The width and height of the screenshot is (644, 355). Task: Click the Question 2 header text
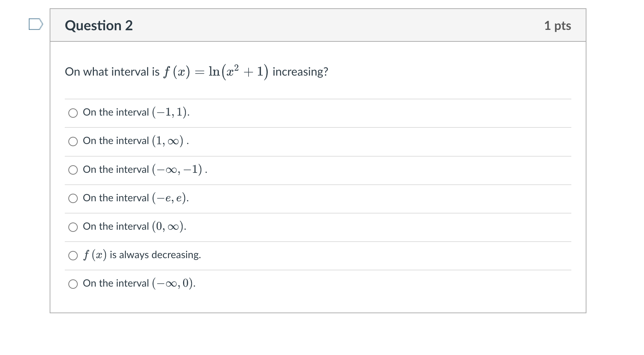[98, 25]
